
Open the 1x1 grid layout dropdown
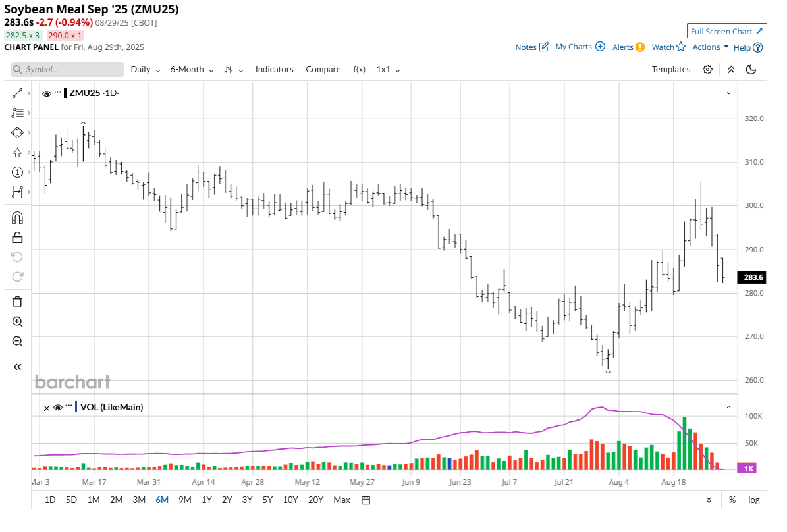388,70
